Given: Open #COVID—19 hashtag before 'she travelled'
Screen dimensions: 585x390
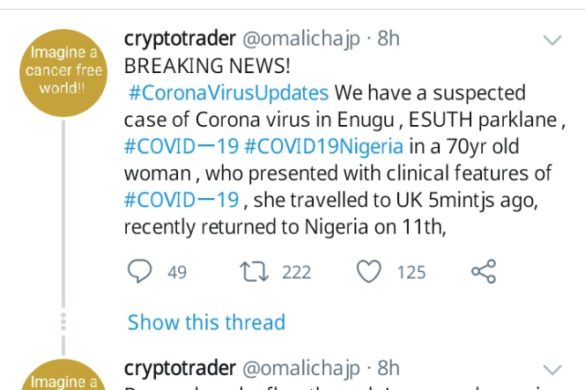Looking at the screenshot, I should [181, 200].
